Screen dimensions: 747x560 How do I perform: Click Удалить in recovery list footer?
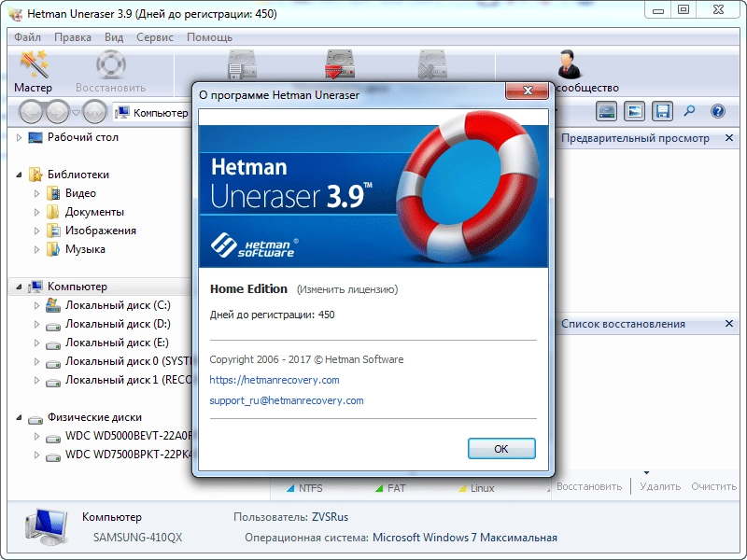(660, 486)
